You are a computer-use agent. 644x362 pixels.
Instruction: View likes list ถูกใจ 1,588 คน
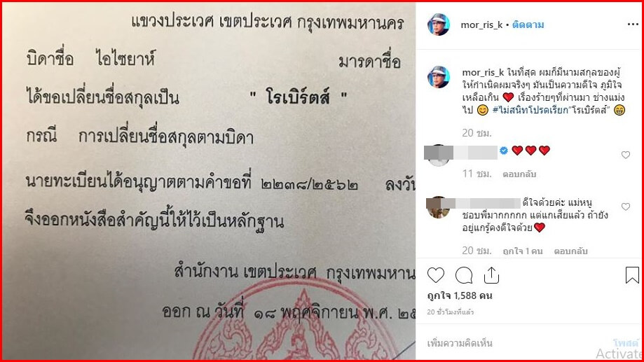click(460, 295)
